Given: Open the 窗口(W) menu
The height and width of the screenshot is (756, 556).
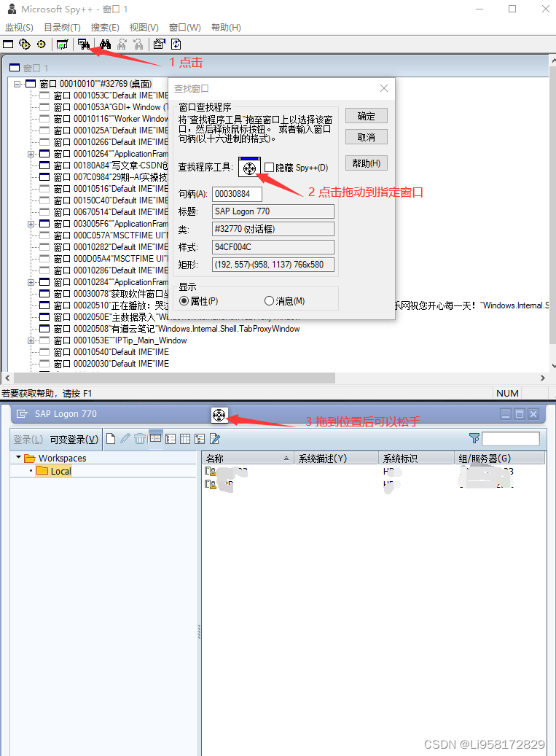Looking at the screenshot, I should [x=185, y=28].
